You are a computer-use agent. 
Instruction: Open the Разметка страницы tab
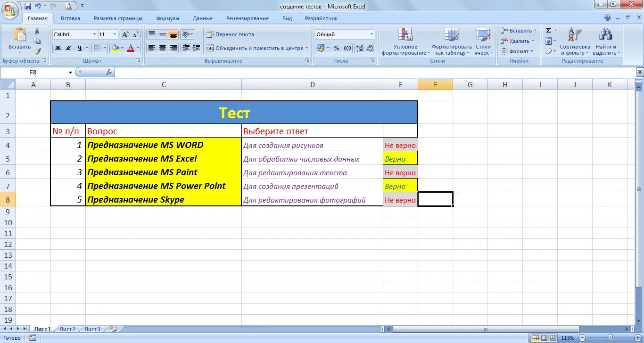coord(118,18)
